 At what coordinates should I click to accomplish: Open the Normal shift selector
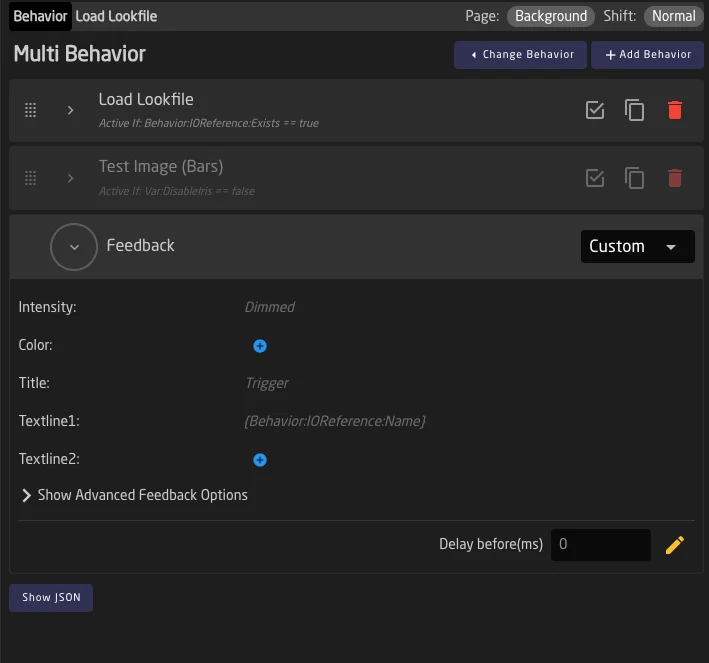pos(673,16)
